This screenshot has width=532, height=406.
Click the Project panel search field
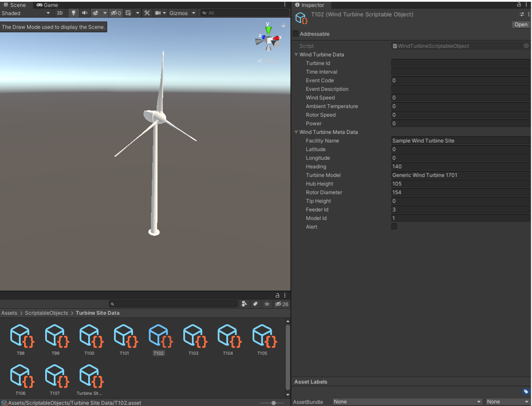click(x=173, y=304)
